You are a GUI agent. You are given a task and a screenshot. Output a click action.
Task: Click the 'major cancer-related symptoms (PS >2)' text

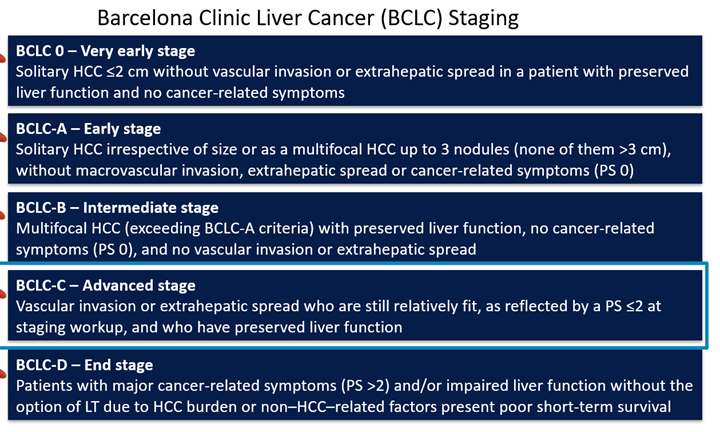coord(251,386)
